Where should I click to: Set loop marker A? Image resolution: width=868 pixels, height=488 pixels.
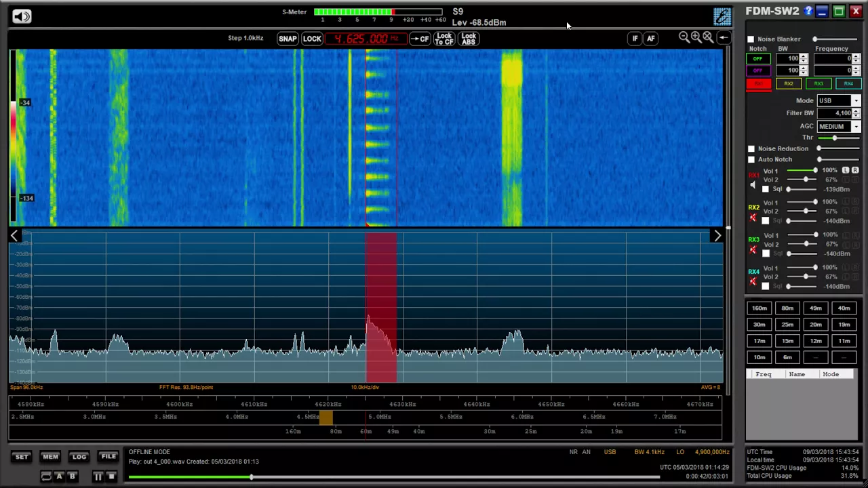tap(59, 476)
